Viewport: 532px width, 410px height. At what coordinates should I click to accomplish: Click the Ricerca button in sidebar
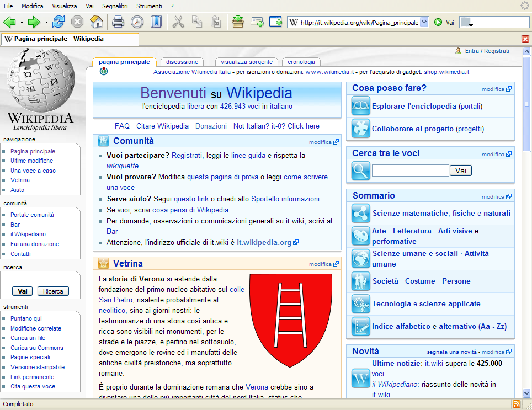53,291
